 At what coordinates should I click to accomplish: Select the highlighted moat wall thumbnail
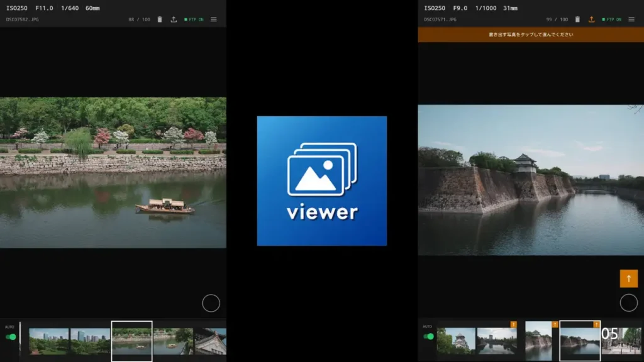(x=580, y=341)
